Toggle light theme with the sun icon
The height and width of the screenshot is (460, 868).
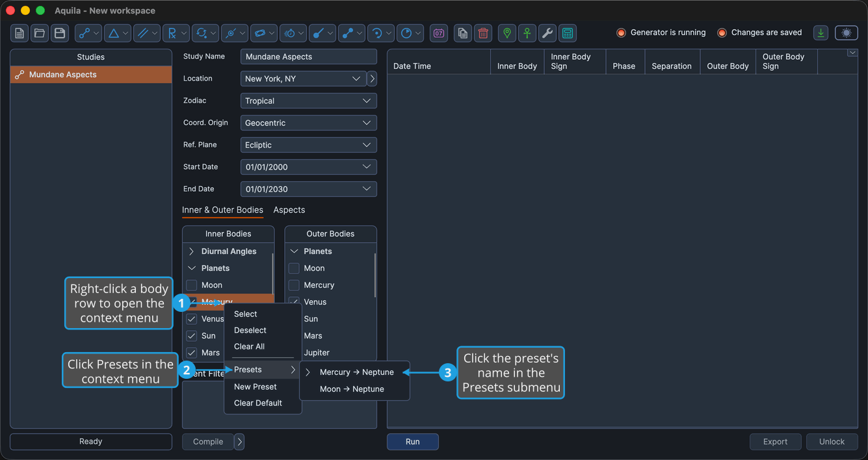click(x=847, y=33)
